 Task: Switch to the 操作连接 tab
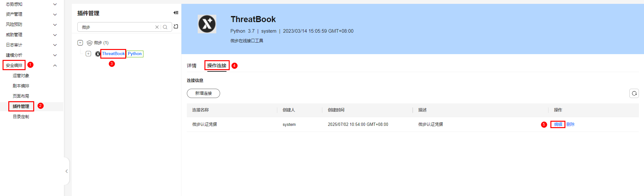pos(217,66)
